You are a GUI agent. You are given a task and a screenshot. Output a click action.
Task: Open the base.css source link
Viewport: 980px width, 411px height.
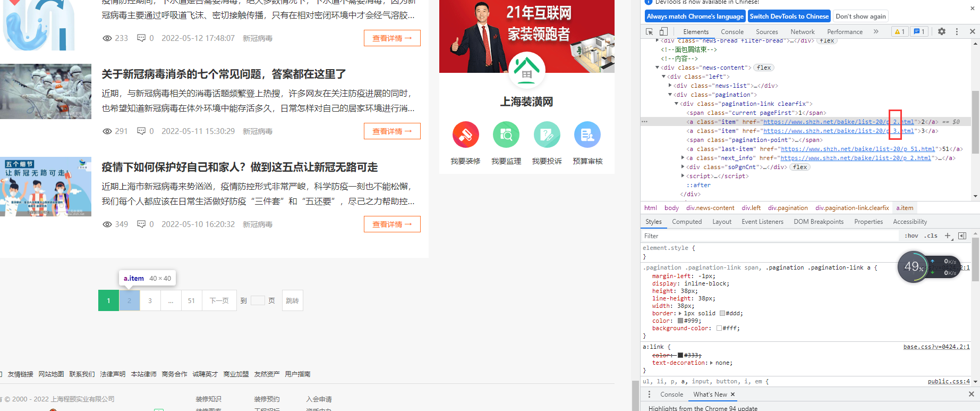coord(936,347)
